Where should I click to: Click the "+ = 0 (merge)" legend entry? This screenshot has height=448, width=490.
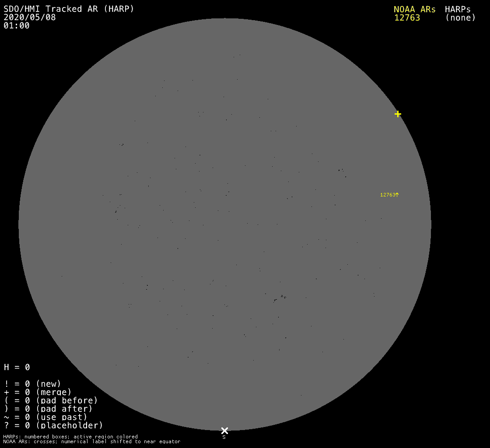pos(38,392)
